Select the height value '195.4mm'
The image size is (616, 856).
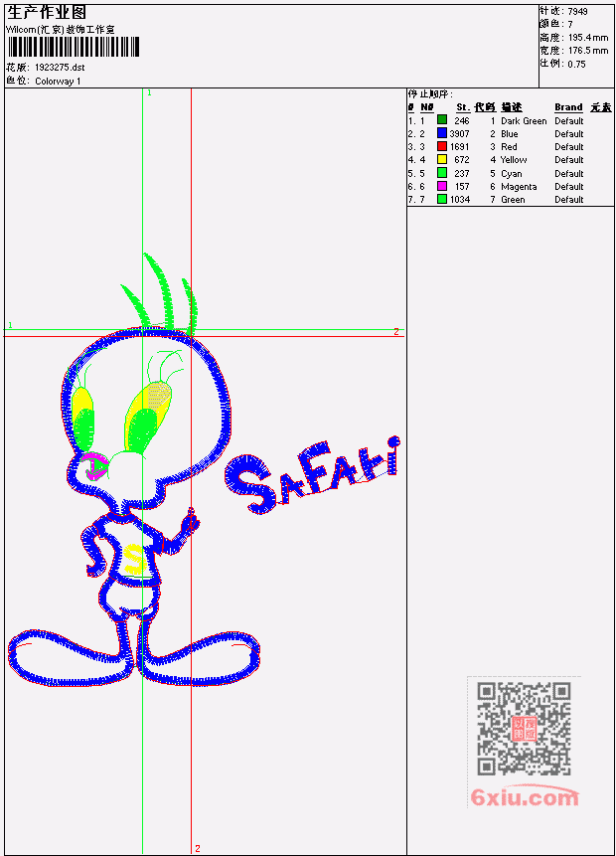point(587,37)
